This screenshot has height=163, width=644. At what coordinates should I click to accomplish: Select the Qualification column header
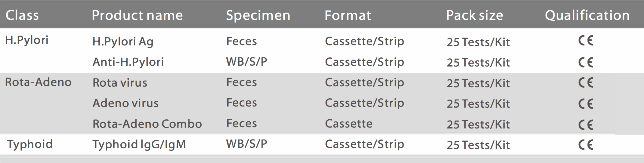(587, 15)
